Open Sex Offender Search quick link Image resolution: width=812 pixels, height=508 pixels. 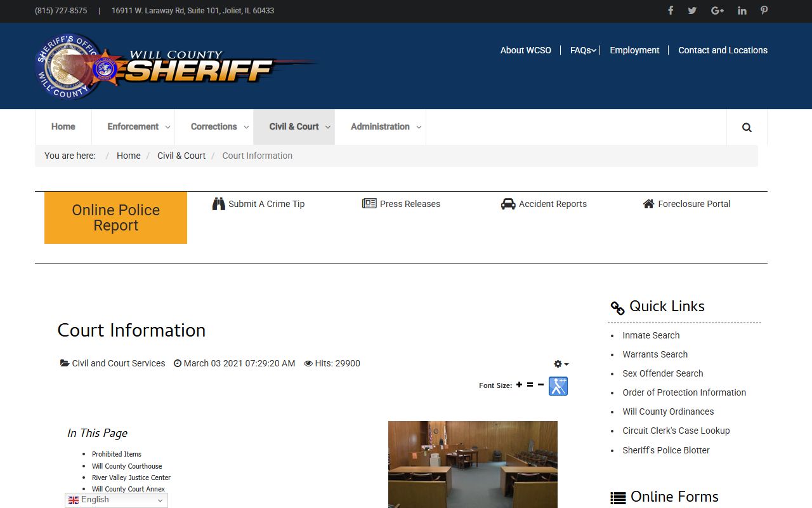click(x=663, y=373)
